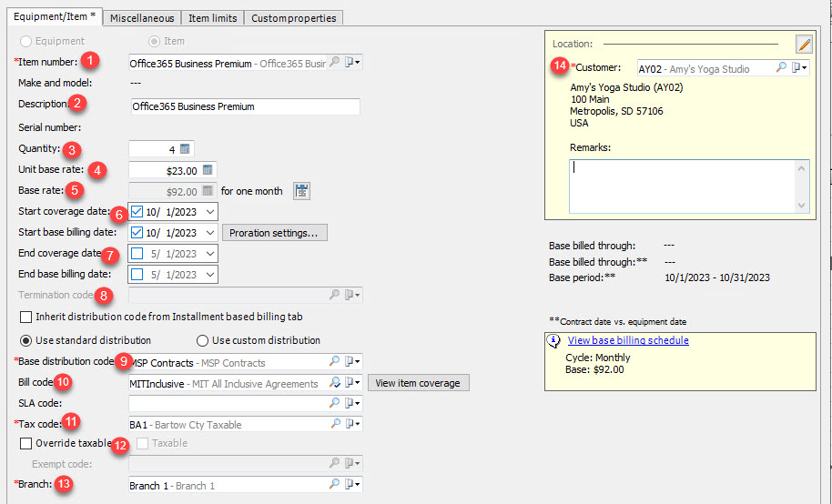Open the Bill code flag dropdown icon
This screenshot has height=504, width=832.
pyautogui.click(x=351, y=382)
